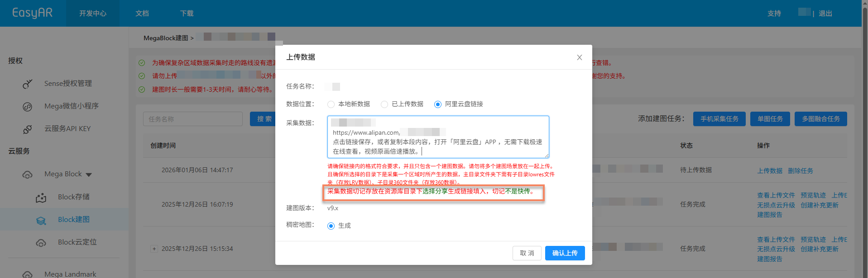Click the 创建时间 column header
The height and width of the screenshot is (278, 868).
point(163,146)
